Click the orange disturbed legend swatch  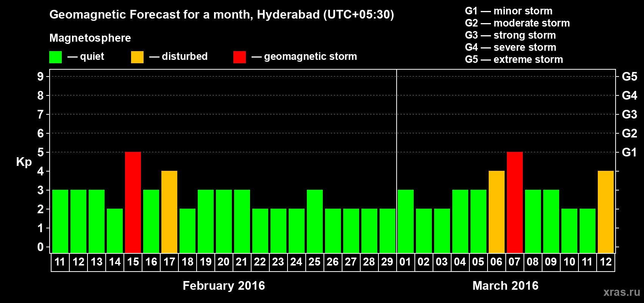[x=137, y=57]
